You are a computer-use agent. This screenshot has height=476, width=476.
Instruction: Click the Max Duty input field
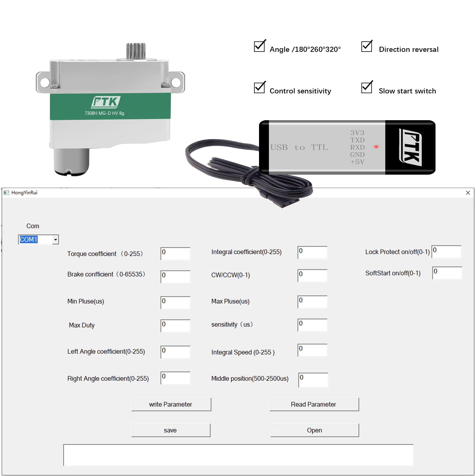175,326
